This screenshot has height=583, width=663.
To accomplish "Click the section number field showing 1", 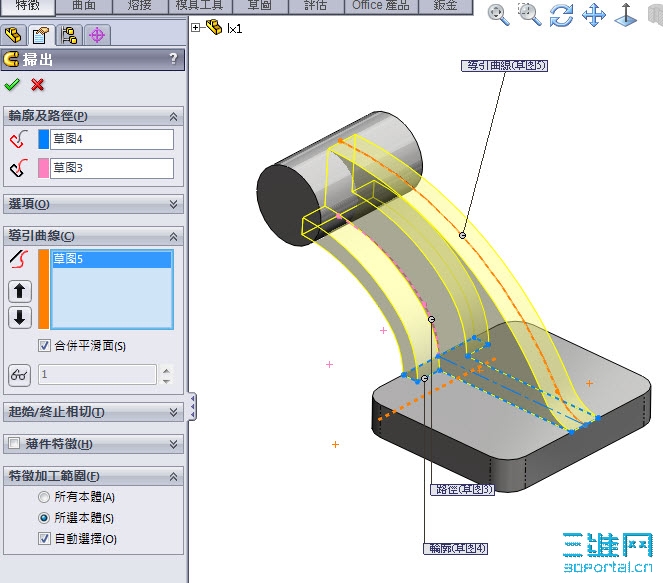I will pos(97,375).
